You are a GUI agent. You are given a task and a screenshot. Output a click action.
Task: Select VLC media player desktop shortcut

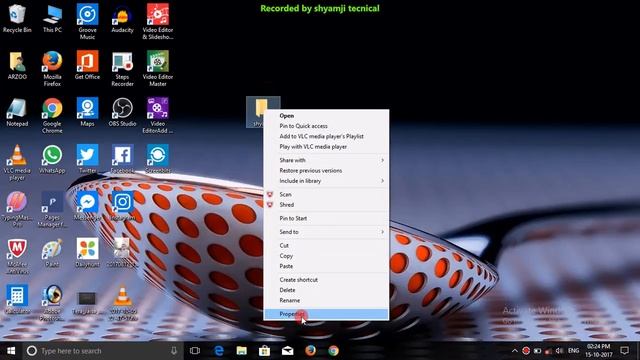[17, 162]
